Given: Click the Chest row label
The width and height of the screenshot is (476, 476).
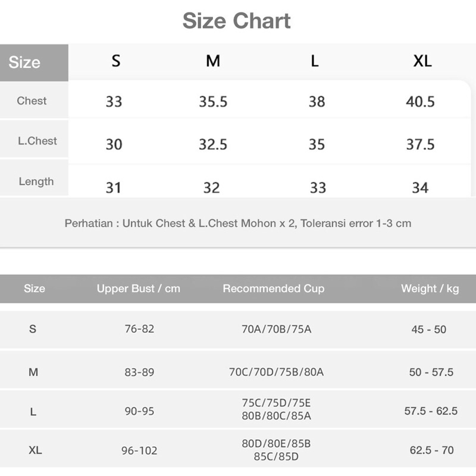Looking at the screenshot, I should coord(32,101).
